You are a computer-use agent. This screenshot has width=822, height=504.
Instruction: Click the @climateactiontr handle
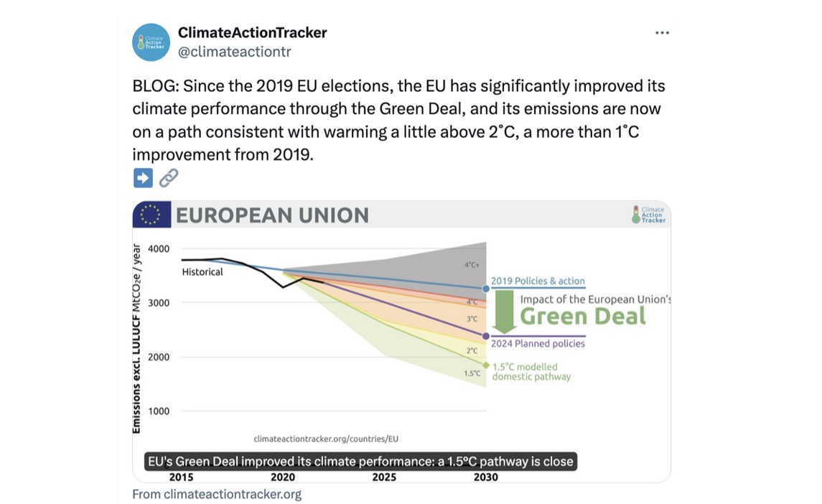tap(234, 52)
